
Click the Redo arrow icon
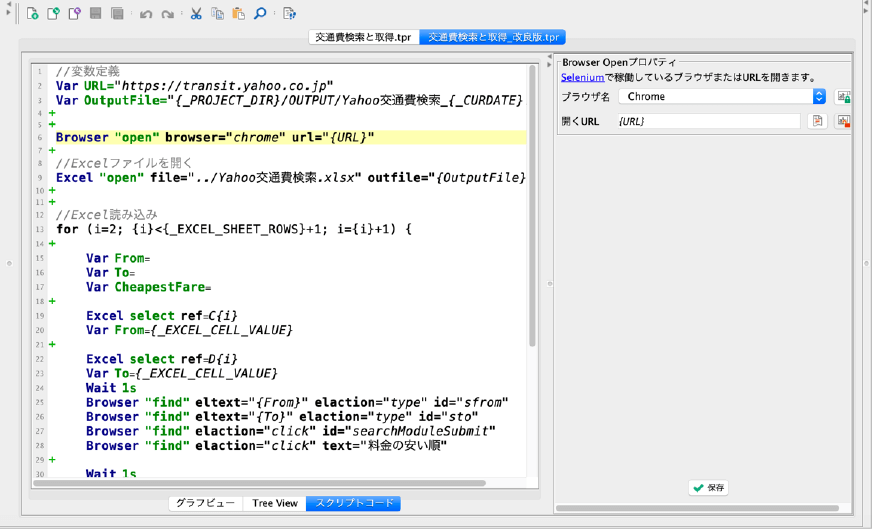pyautogui.click(x=167, y=14)
